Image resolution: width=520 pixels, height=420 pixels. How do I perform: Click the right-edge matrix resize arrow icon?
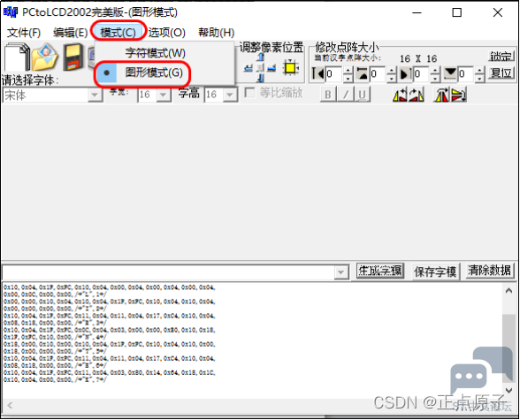(x=406, y=73)
